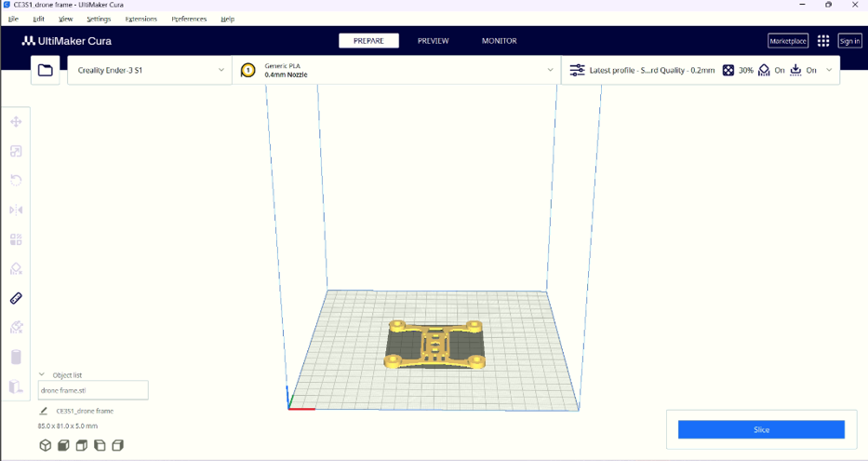This screenshot has width=868, height=461.
Task: Click the CE3S1_drone frame job name
Action: (85, 411)
